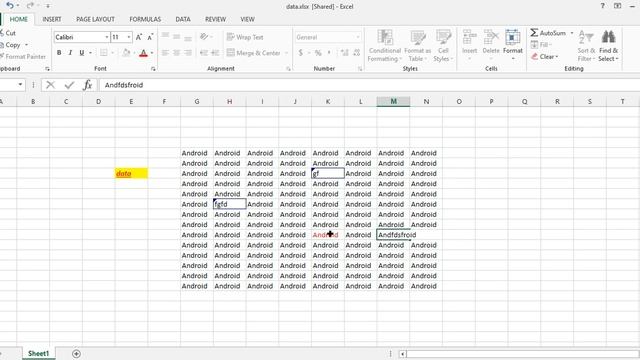640x360 pixels.
Task: Click the cell containing 'gf'
Action: [328, 173]
